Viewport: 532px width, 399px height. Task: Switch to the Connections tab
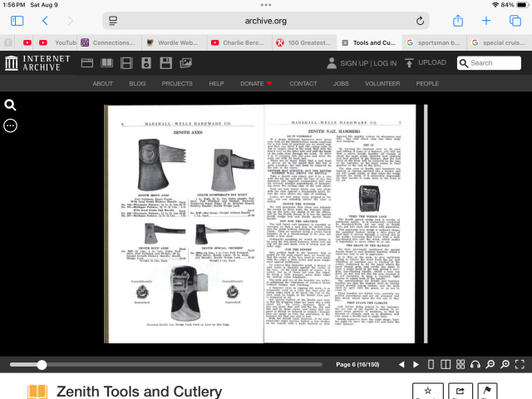point(109,42)
